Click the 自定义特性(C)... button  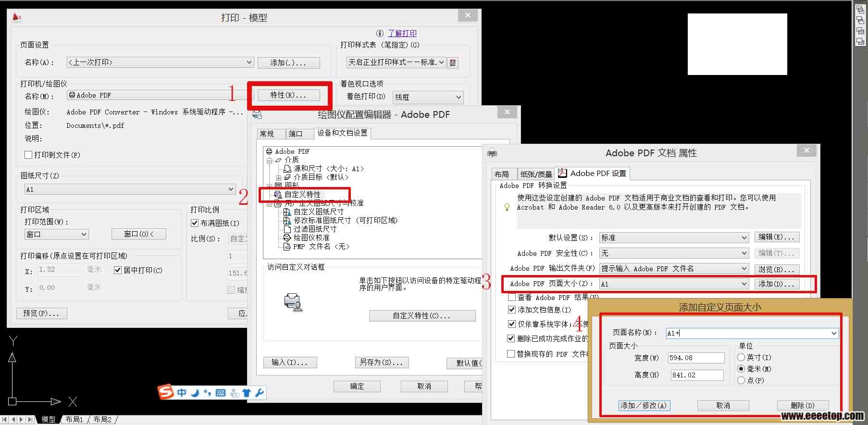[422, 316]
